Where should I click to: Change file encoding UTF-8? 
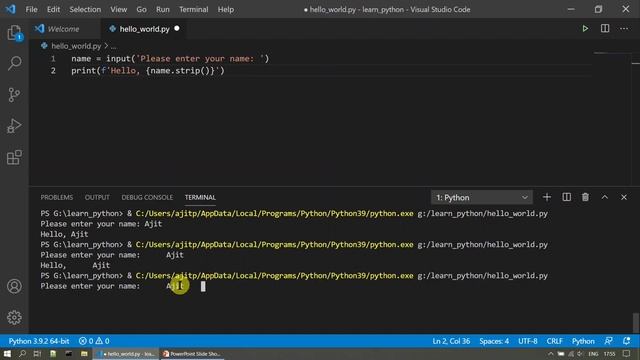tap(528, 341)
